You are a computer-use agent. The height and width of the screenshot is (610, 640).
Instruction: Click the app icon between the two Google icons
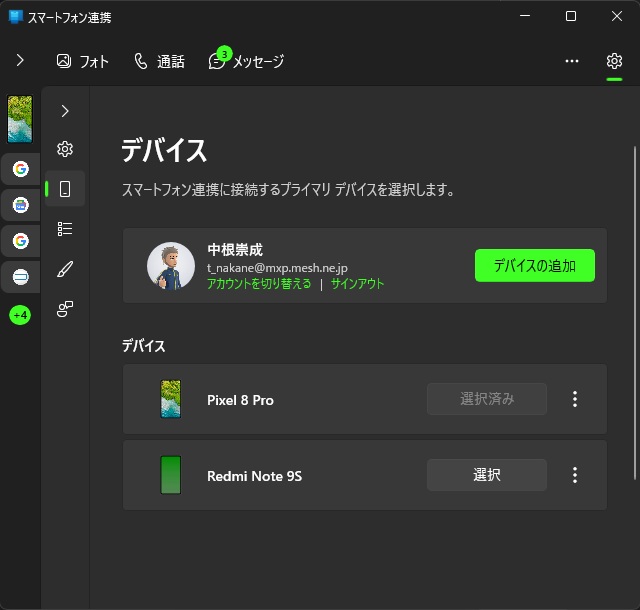pyautogui.click(x=20, y=205)
